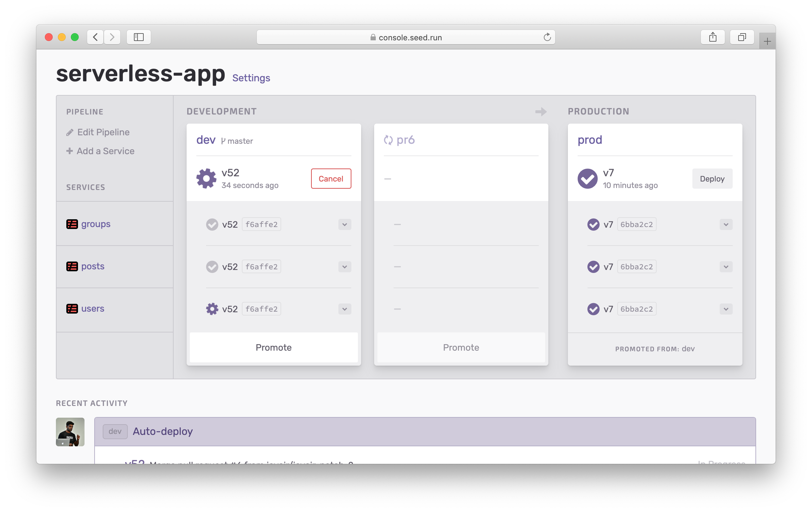The image size is (812, 512).
Task: Expand the v7 6bba2c2 dropdown in prod groups
Action: 726,224
